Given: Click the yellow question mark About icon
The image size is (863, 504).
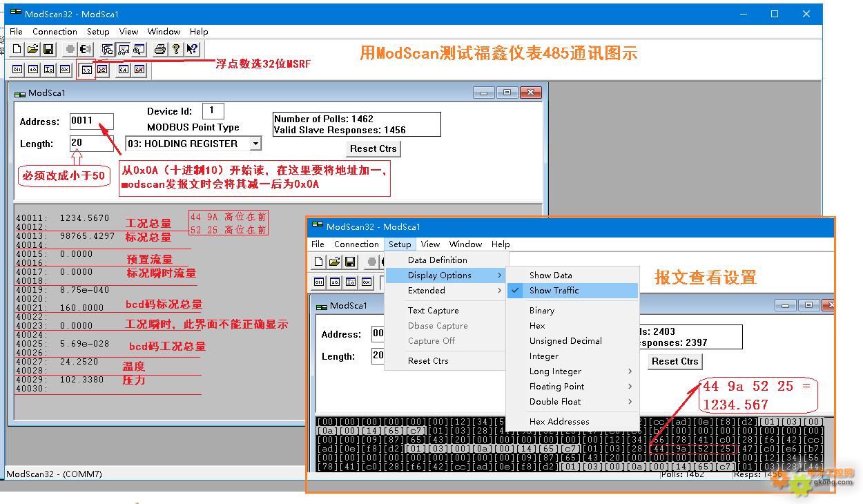Looking at the screenshot, I should coord(176,49).
